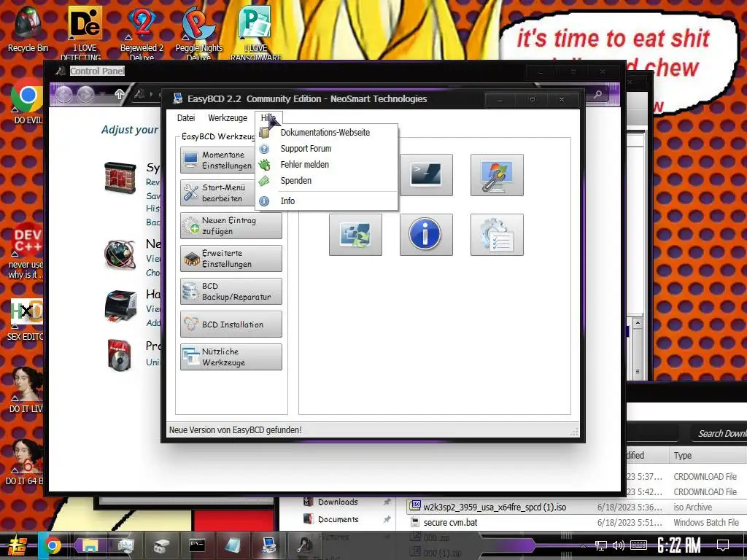The image size is (747, 560).
Task: Click the forward arrow in Control Panel window
Action: click(x=86, y=95)
